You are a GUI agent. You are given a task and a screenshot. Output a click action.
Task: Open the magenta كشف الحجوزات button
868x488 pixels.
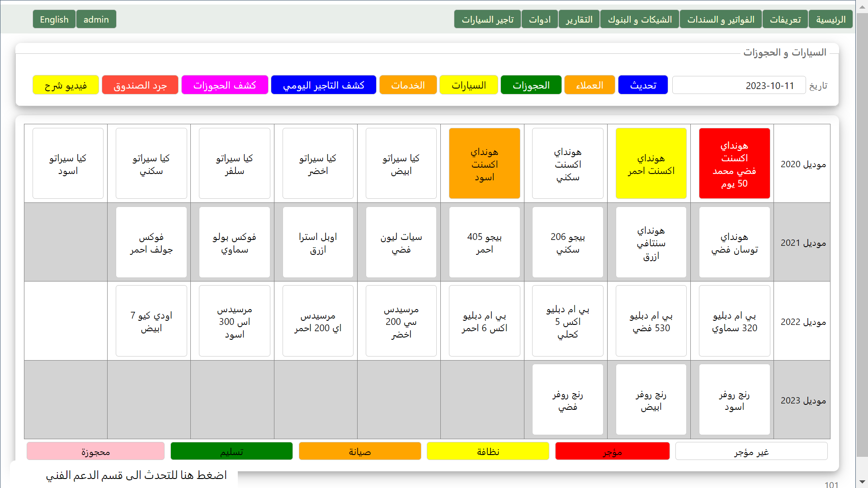[225, 85]
